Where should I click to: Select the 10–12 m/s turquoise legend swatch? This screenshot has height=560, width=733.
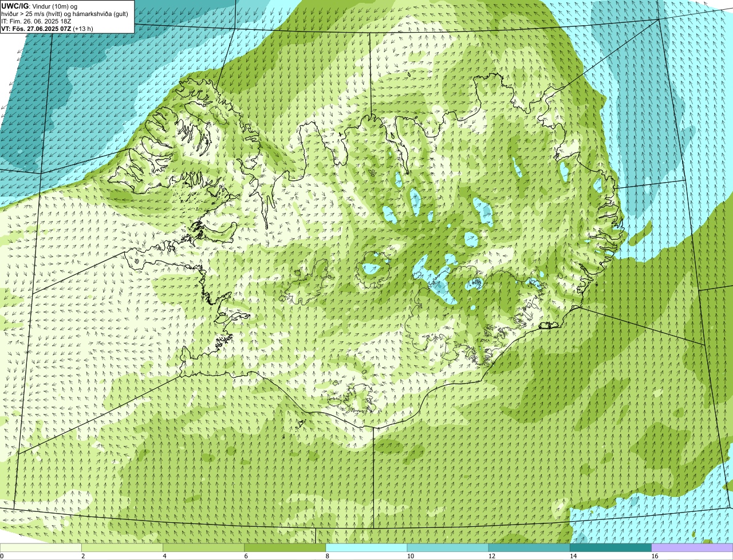point(448,547)
